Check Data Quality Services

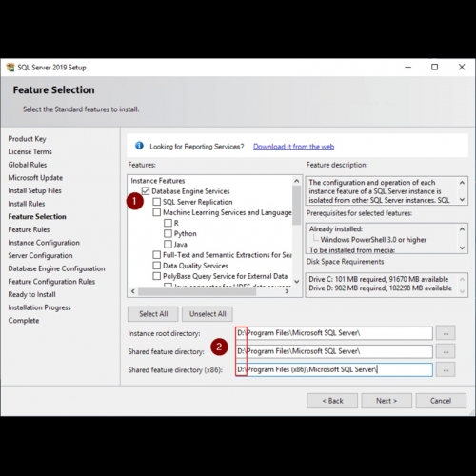coord(157,266)
